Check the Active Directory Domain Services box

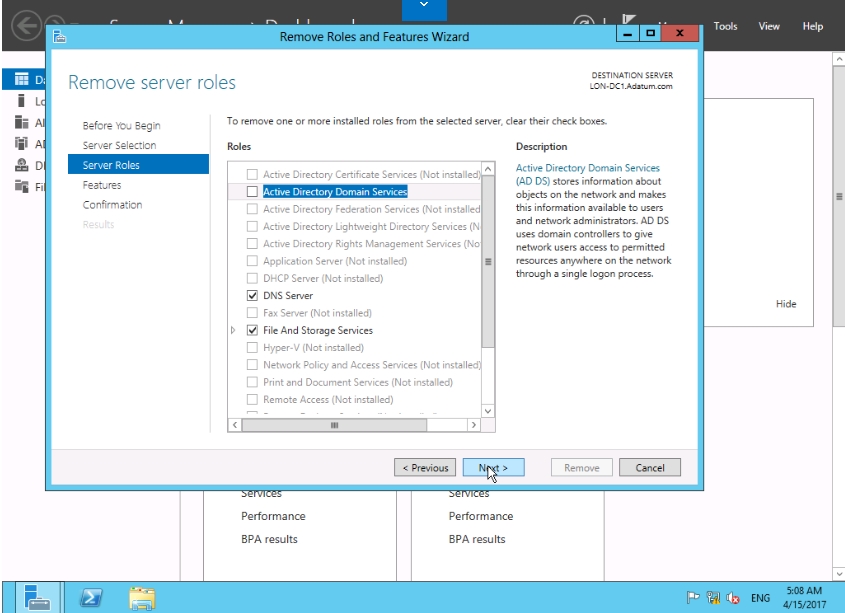coord(252,192)
